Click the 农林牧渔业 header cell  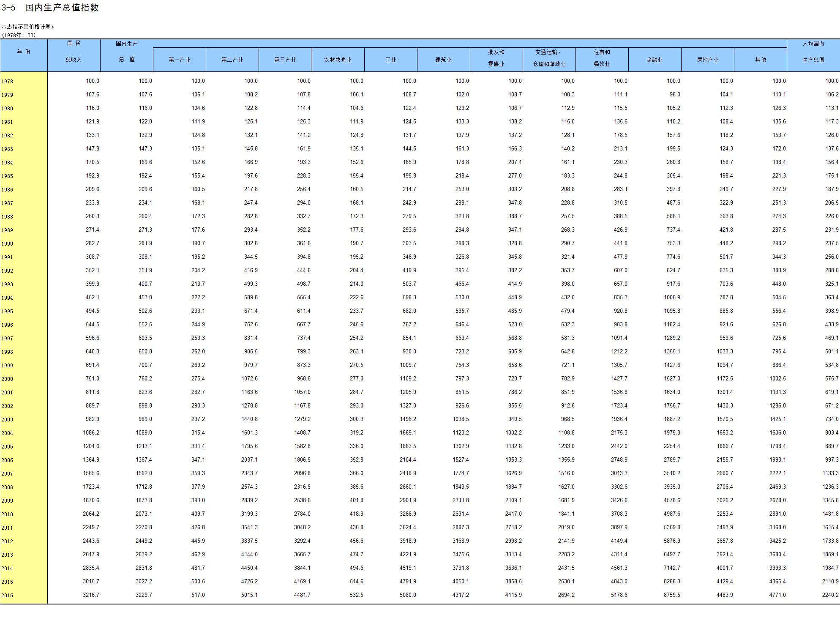coord(338,60)
